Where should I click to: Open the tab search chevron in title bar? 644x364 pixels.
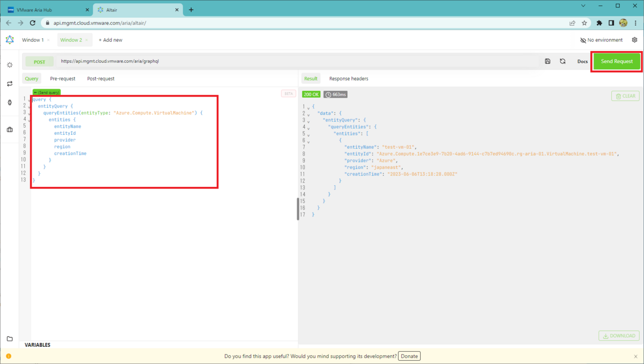[x=584, y=5]
